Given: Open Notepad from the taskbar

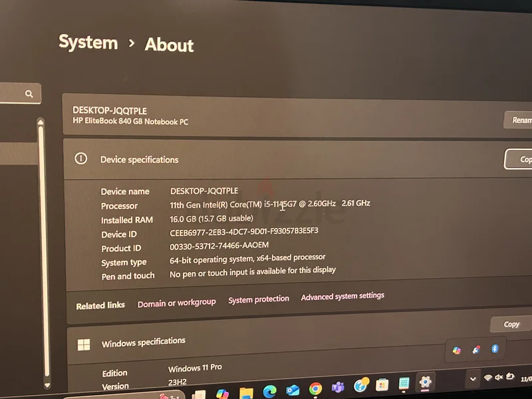Looking at the screenshot, I should tap(404, 384).
